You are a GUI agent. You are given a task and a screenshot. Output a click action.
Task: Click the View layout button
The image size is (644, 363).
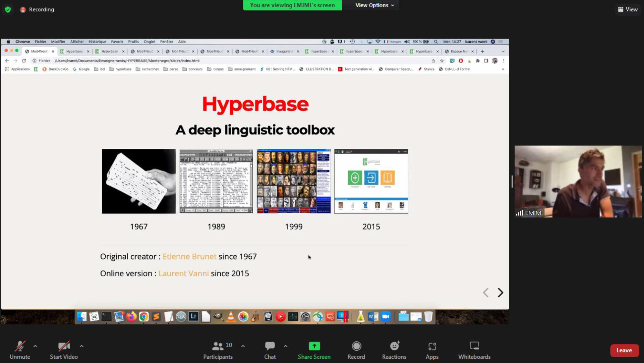point(628,10)
